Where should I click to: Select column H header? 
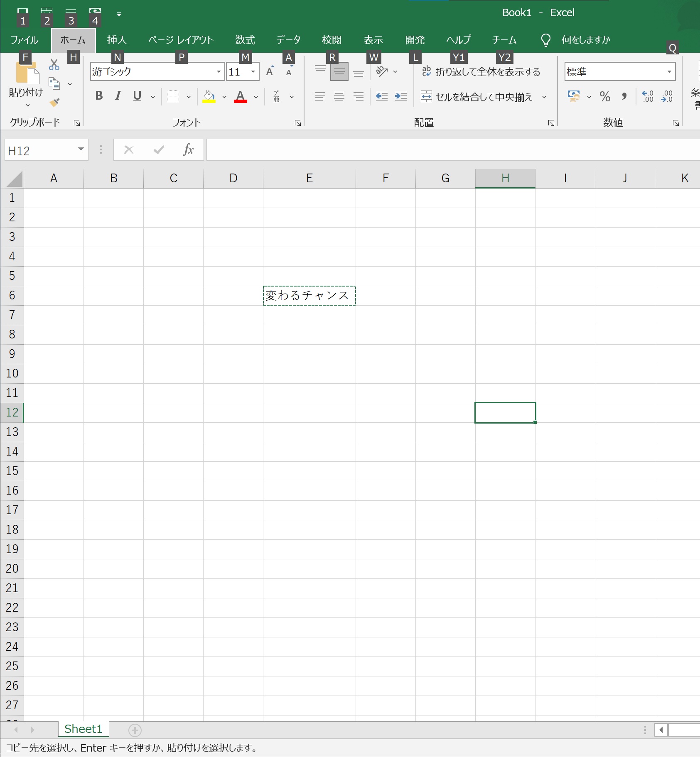click(x=505, y=179)
